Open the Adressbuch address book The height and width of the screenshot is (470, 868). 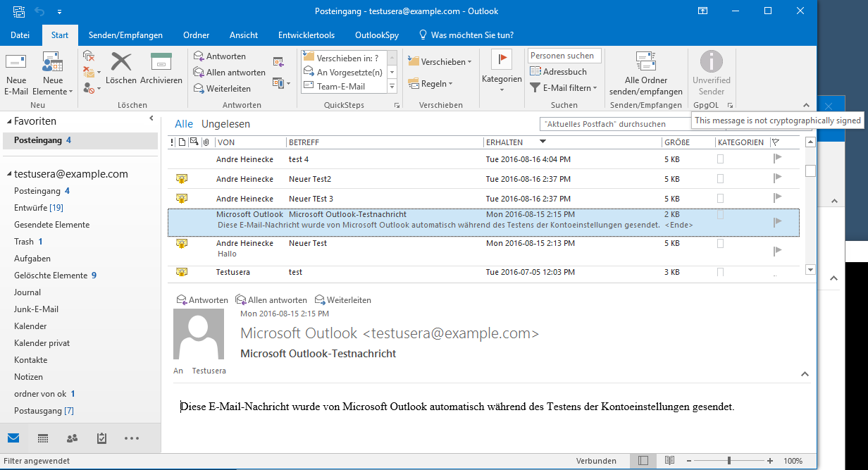click(x=558, y=72)
